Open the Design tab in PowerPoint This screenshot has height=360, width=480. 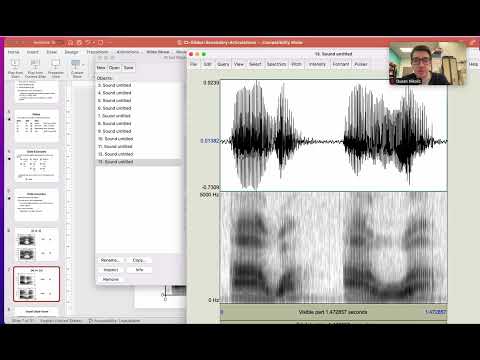pyautogui.click(x=71, y=52)
